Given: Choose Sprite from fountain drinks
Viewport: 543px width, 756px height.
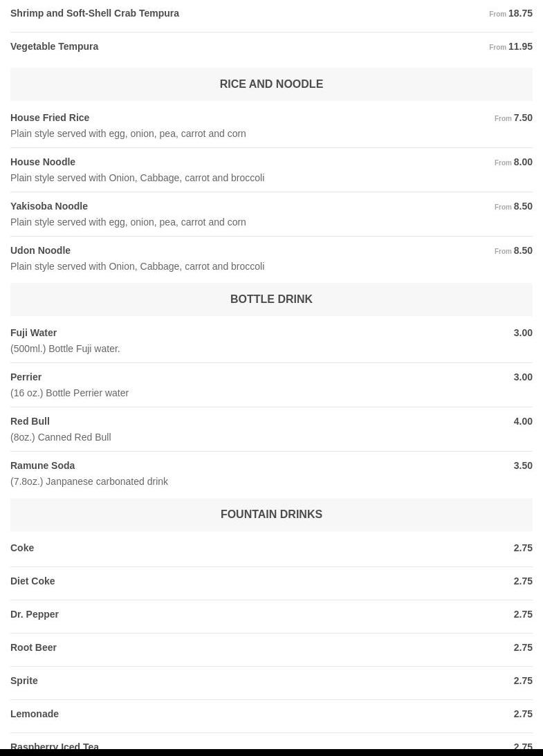Looking at the screenshot, I should coord(24,681).
